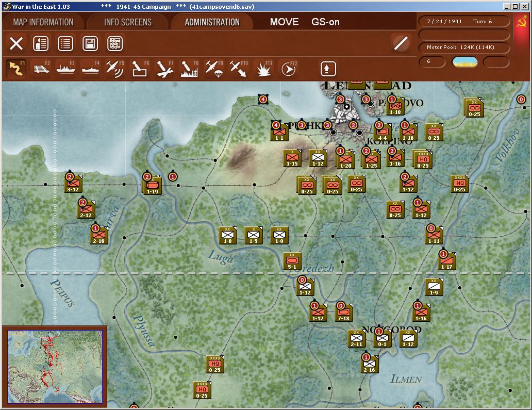Click the maze-pattern icon after the save icon
The image size is (532, 410).
[115, 43]
